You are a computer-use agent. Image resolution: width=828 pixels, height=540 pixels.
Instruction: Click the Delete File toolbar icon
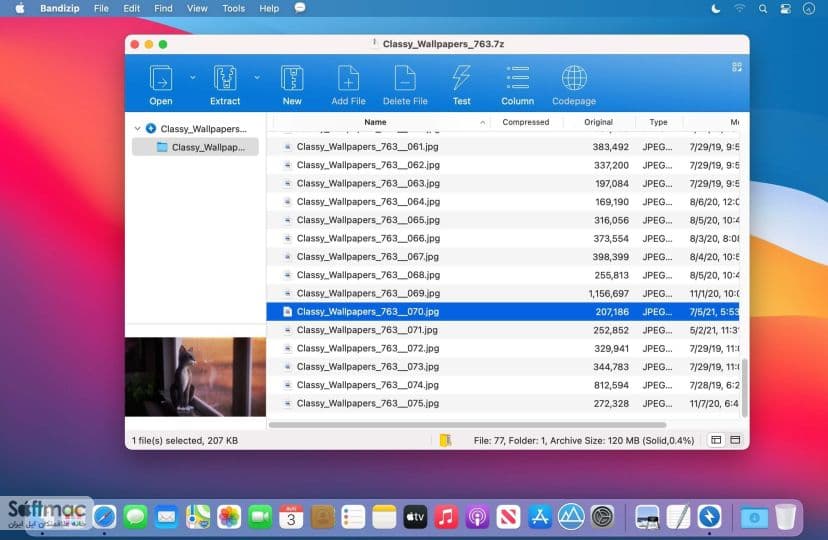(405, 78)
